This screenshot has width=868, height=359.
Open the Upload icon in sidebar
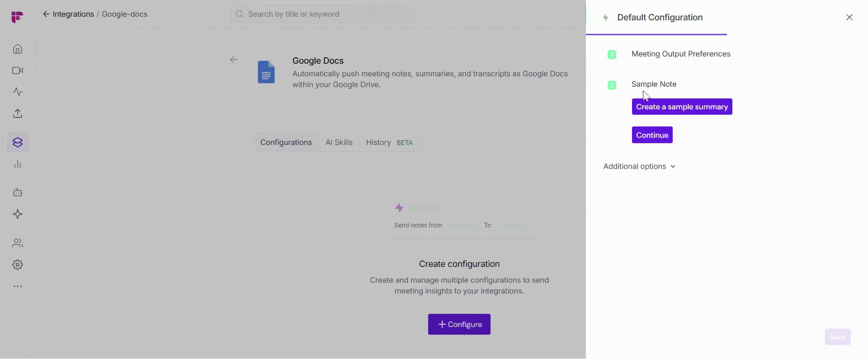[x=18, y=113]
